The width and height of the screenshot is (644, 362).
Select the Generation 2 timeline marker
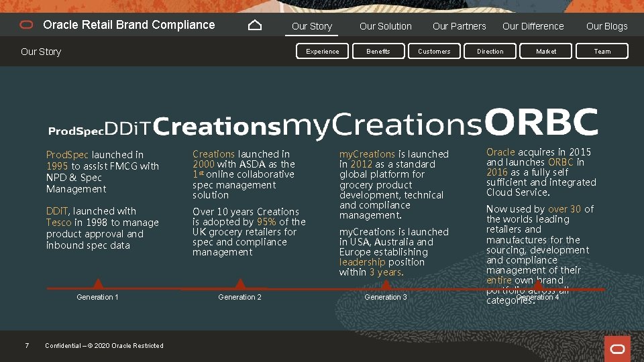[x=240, y=284]
